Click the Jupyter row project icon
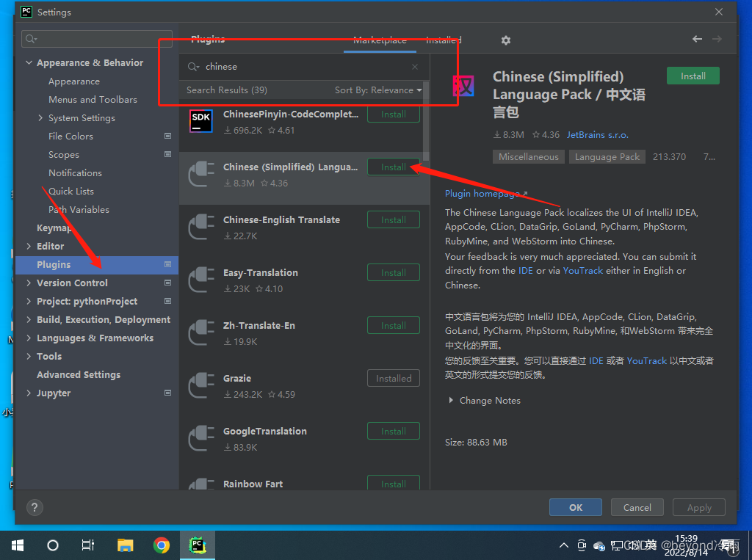Screen dimensions: 752x560 (168, 393)
